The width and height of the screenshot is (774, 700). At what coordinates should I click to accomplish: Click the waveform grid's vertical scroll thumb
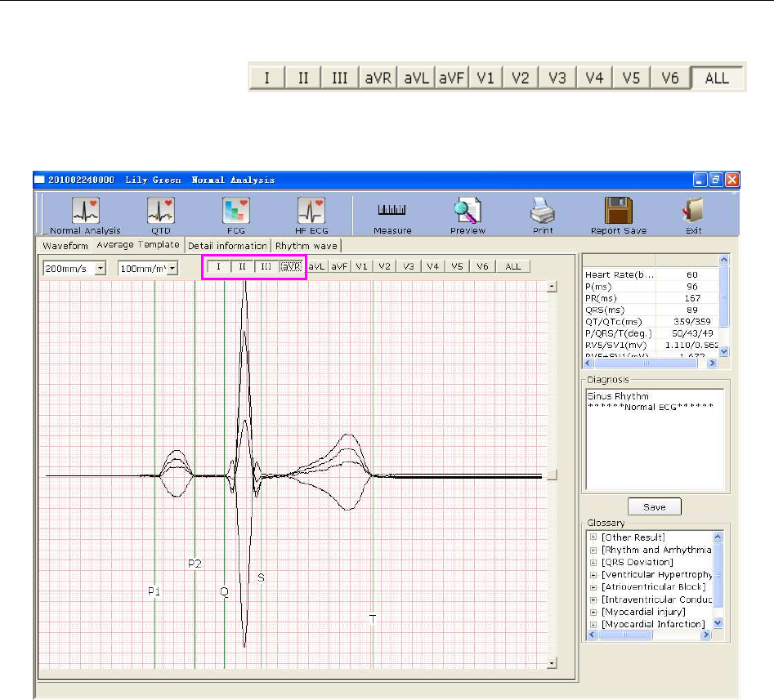tap(553, 475)
